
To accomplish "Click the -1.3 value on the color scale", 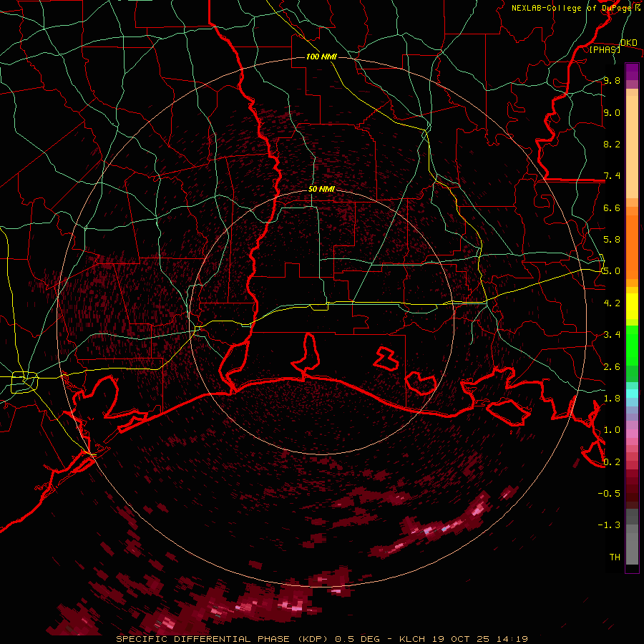I will 609,525.
